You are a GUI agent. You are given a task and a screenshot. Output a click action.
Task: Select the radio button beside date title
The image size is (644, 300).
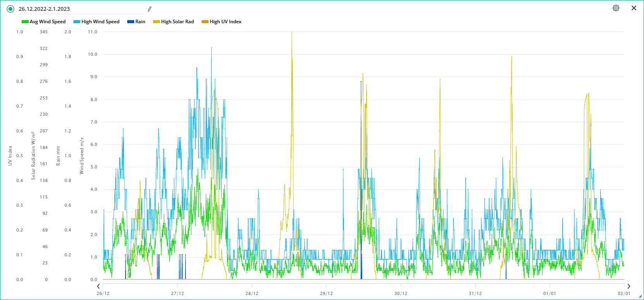pos(10,9)
